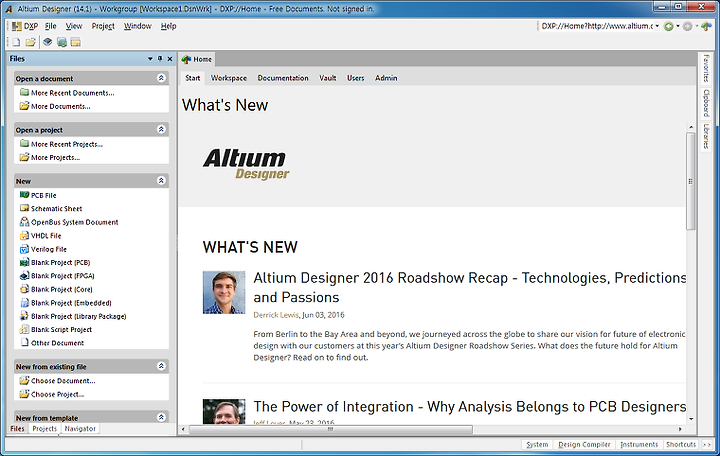The width and height of the screenshot is (720, 456).
Task: Open More Recent Projects
Action: tap(67, 144)
